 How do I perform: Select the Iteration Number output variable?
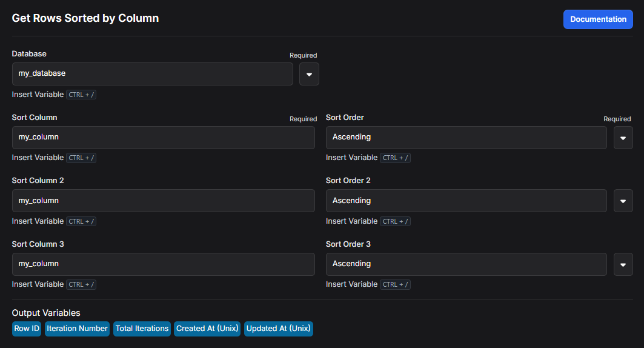[x=77, y=329]
